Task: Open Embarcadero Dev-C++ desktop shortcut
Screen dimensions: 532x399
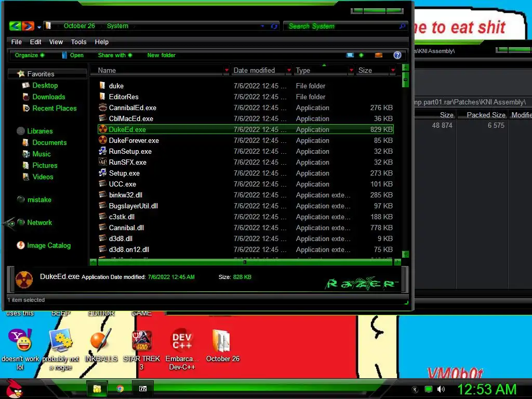Action: [182, 350]
